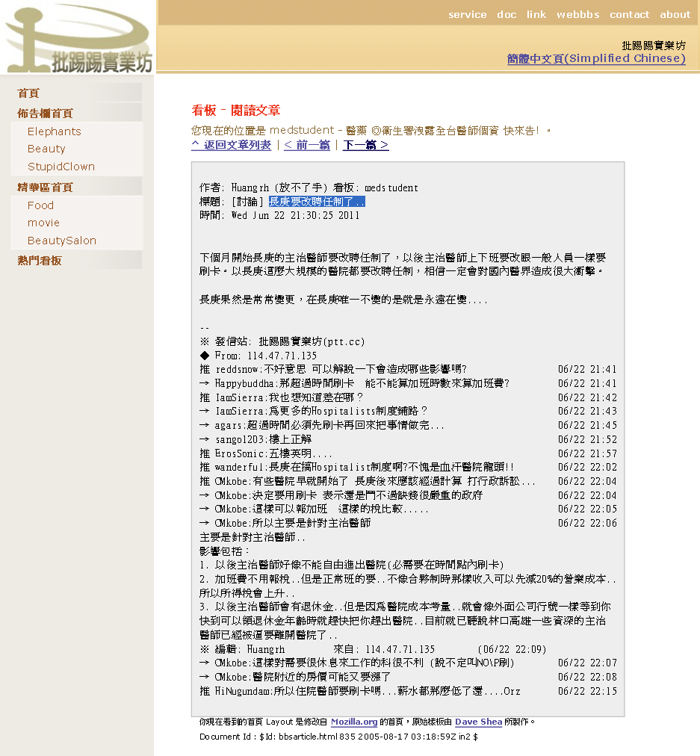Open 熱門看板 in the sidebar
This screenshot has width=700, height=756.
click(40, 261)
